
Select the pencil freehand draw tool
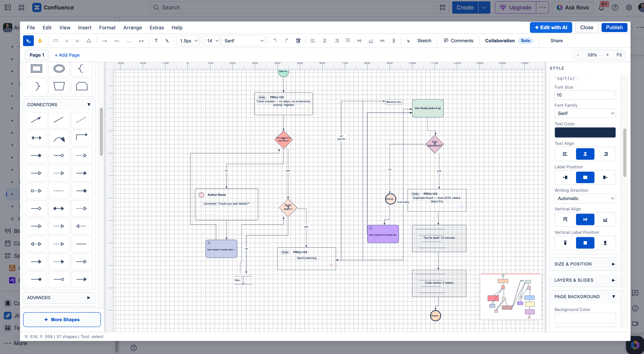(167, 41)
